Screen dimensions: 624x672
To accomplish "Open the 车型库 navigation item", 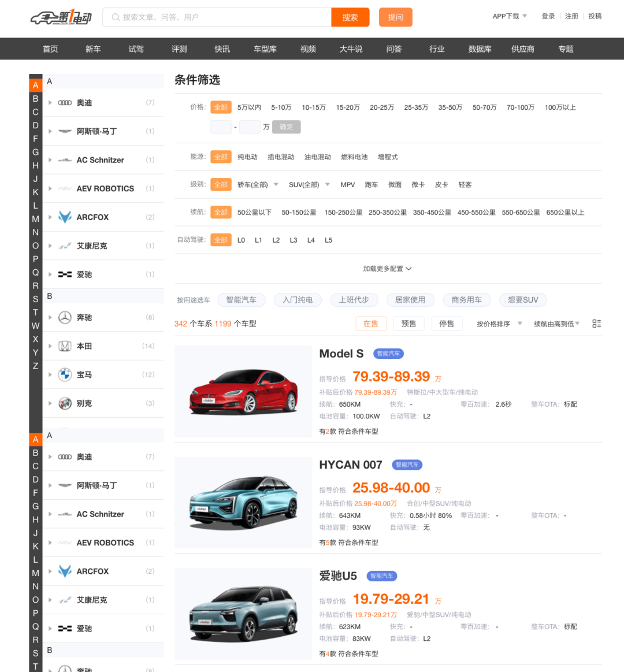I will coord(265,49).
